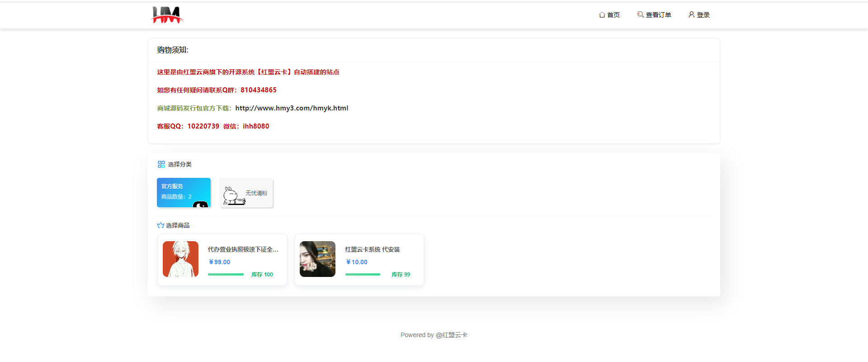This screenshot has width=868, height=362.
Task: Open the 代办营业执照极速下证 product title
Action: [x=243, y=249]
